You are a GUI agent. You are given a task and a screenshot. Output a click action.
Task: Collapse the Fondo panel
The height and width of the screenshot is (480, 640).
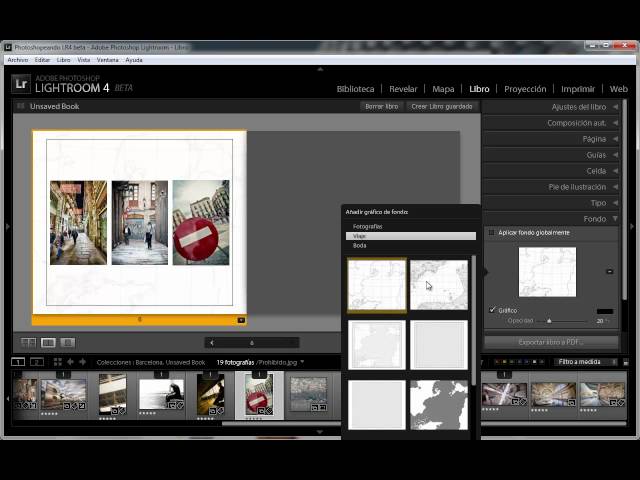(x=551, y=219)
